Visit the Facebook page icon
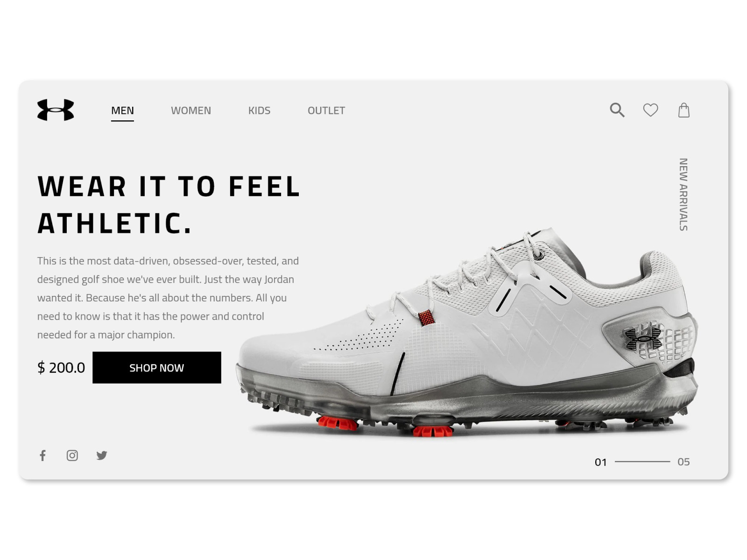The image size is (747, 560). [x=42, y=455]
